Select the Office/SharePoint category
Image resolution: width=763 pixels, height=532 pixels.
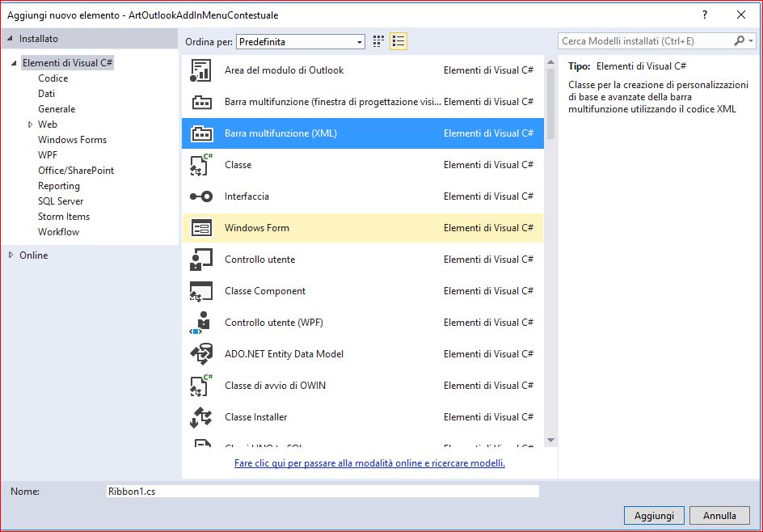click(x=76, y=171)
